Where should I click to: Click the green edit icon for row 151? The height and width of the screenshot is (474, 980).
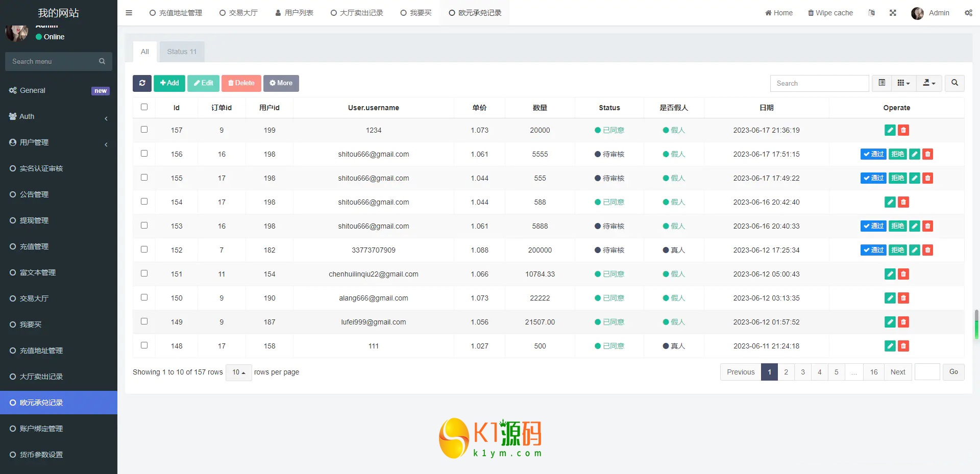[x=890, y=274]
